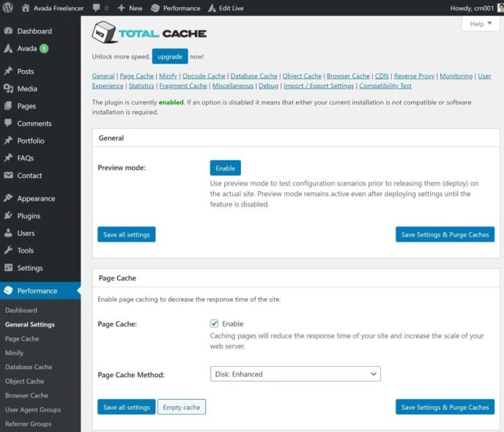504x432 pixels.
Task: Click the pin icon next to Posts
Action: point(8,71)
